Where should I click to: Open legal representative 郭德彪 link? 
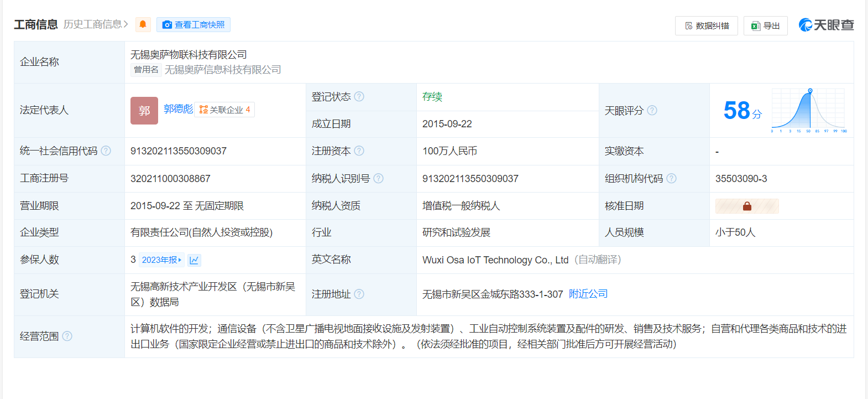coord(179,109)
